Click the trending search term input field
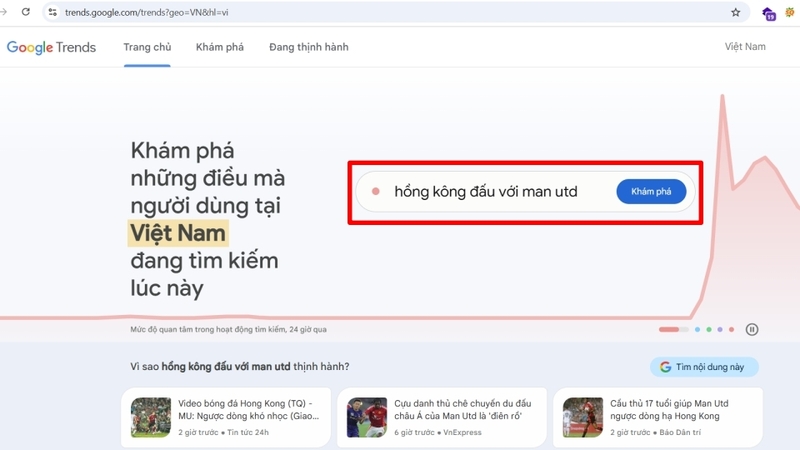The image size is (800, 450). pyautogui.click(x=486, y=192)
